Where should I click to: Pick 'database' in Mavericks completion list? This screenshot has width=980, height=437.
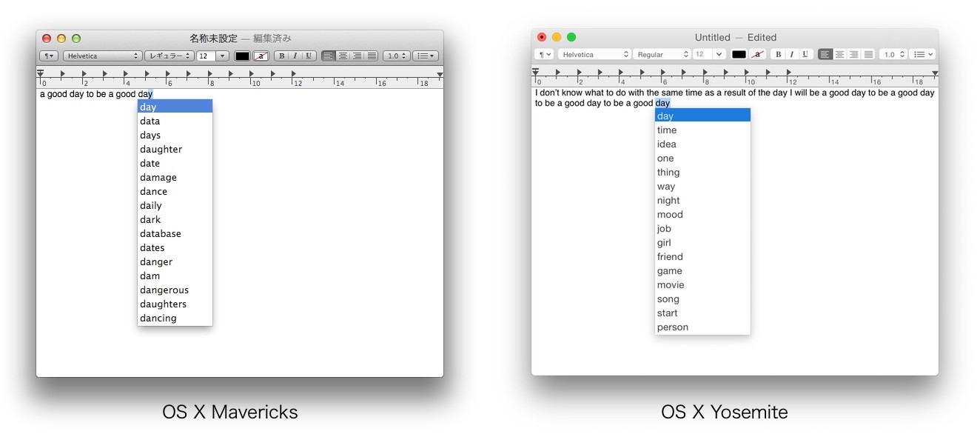click(x=175, y=233)
